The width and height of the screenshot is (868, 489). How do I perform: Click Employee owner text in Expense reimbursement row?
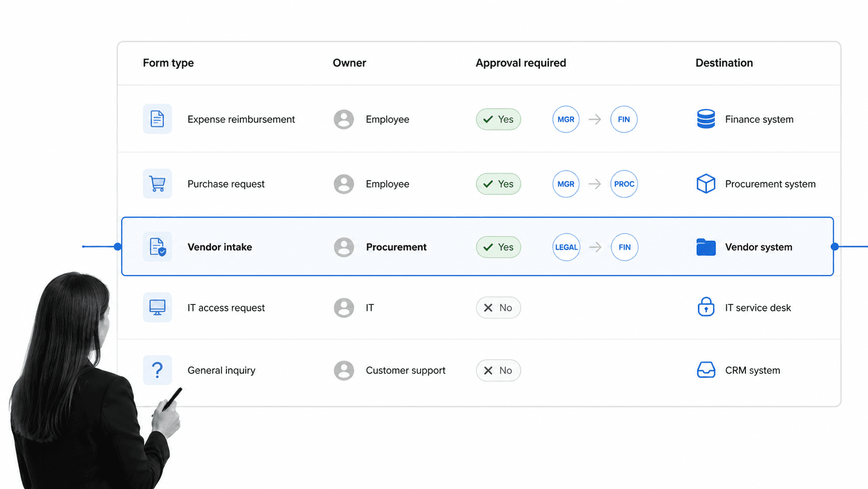(x=387, y=120)
